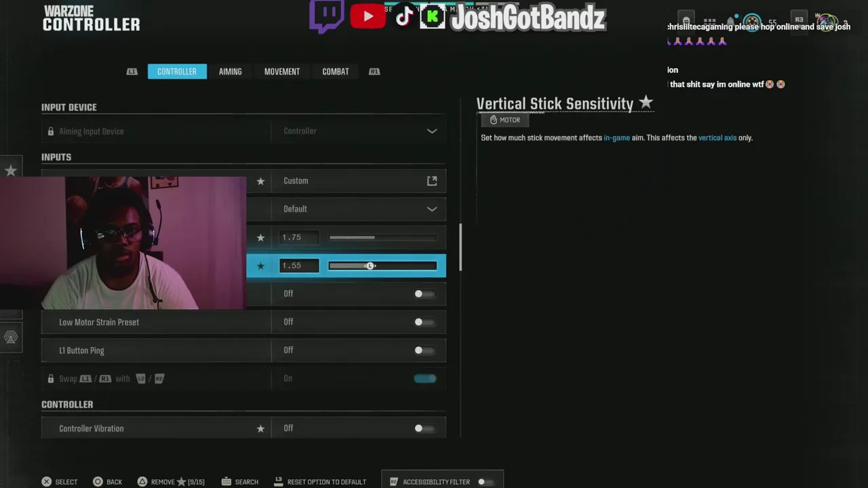
Task: Click the Accessibility Filter label
Action: coord(436,482)
